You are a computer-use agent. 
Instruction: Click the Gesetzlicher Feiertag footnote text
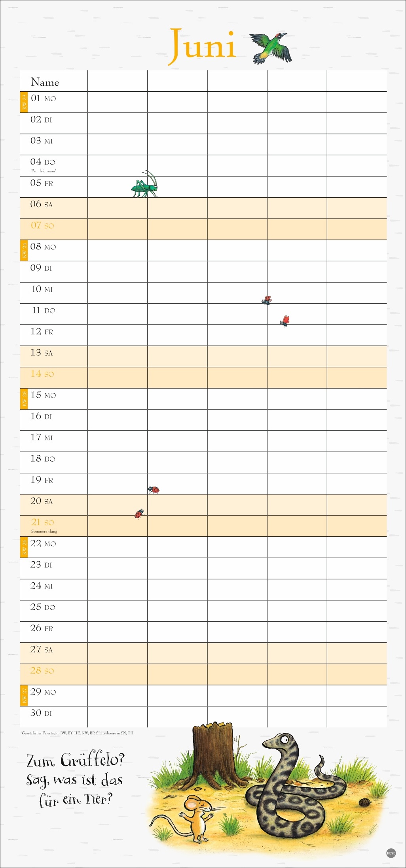77,733
